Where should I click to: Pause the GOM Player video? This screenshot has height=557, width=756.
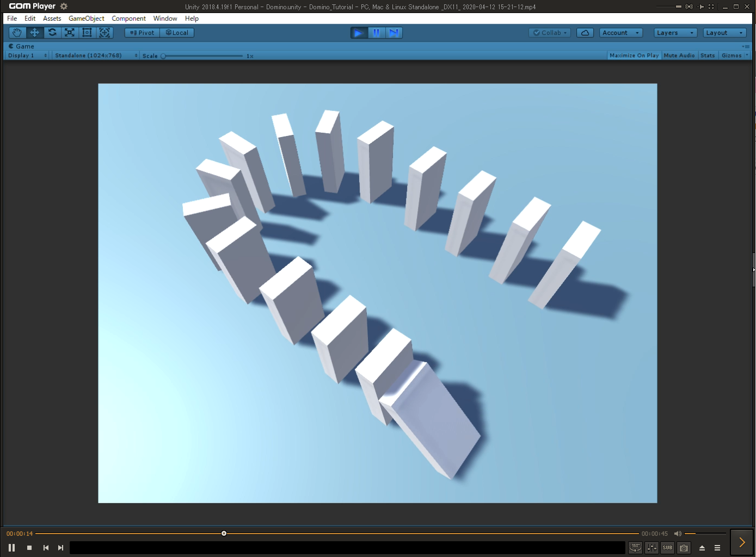tap(11, 548)
